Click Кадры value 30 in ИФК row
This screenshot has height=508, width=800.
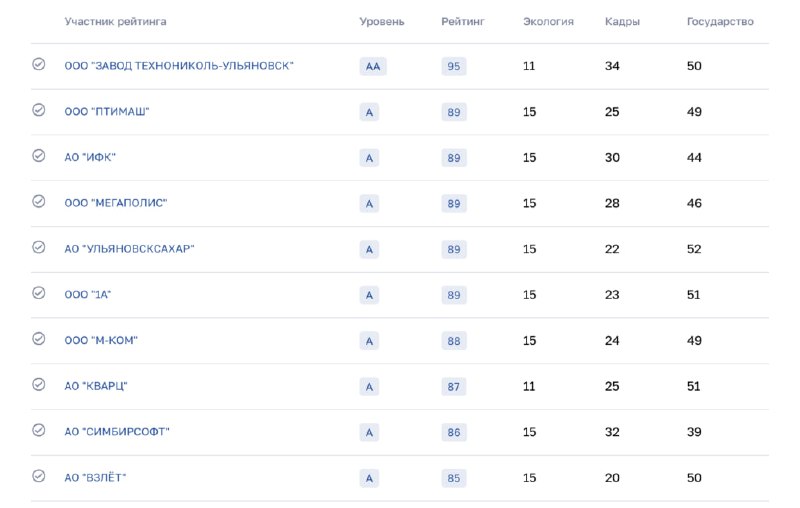(x=612, y=158)
